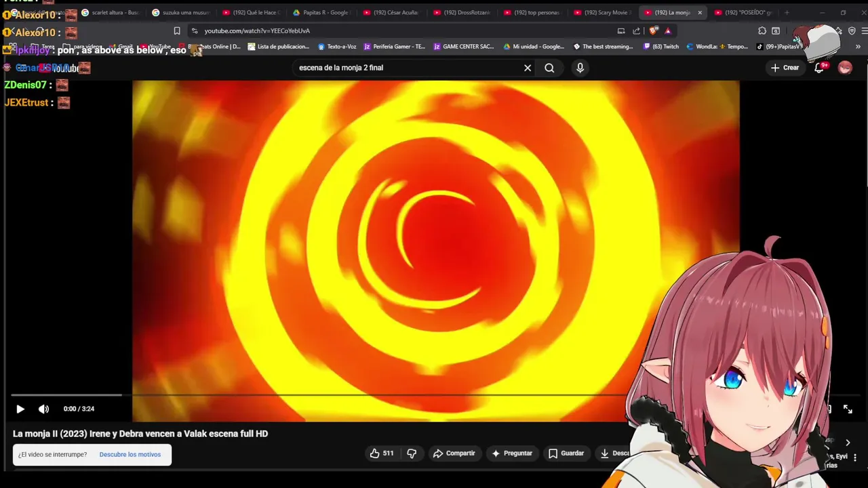Open the Texto-a-Voz bookmark
This screenshot has height=488, width=868.
click(337, 47)
